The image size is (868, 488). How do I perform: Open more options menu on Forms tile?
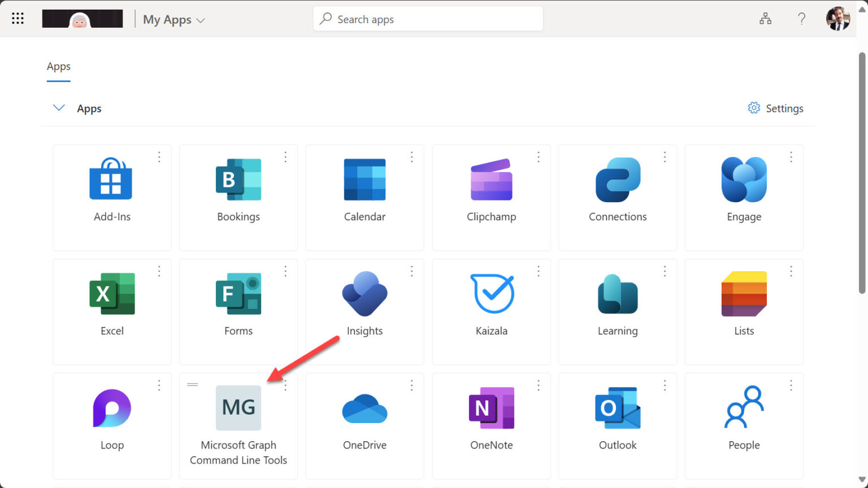(x=285, y=271)
